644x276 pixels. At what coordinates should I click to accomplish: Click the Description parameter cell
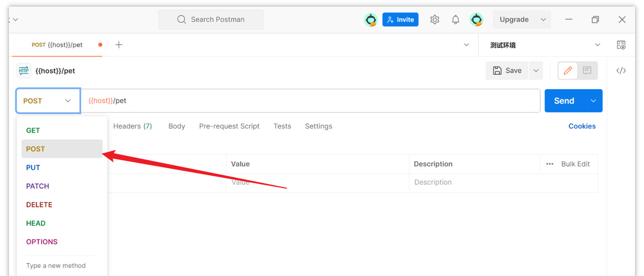coord(474,182)
